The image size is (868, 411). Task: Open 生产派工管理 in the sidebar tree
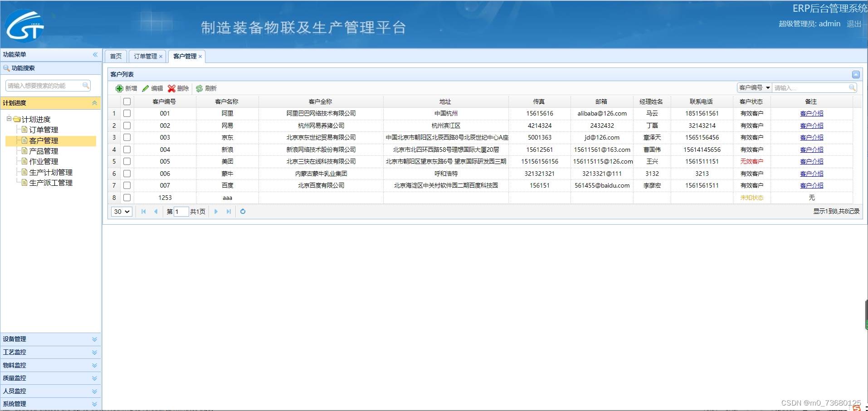51,183
